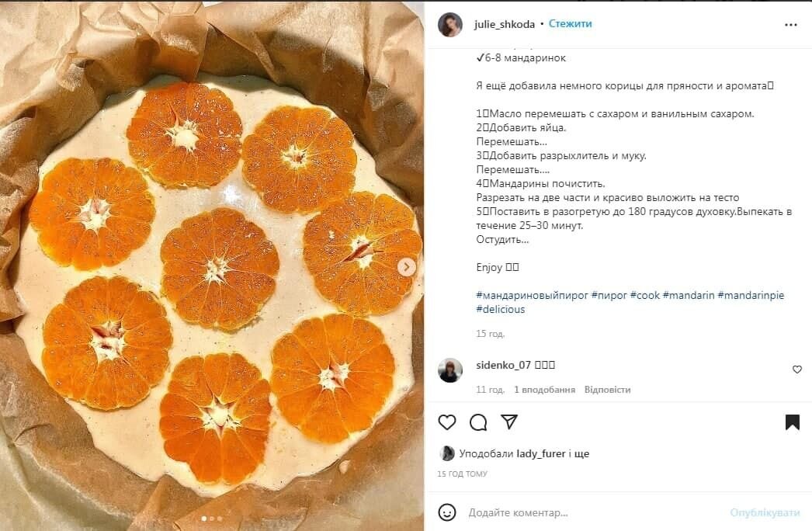This screenshot has height=531, width=812.
Task: Open the #mandarinpie hashtag
Action: [751, 296]
